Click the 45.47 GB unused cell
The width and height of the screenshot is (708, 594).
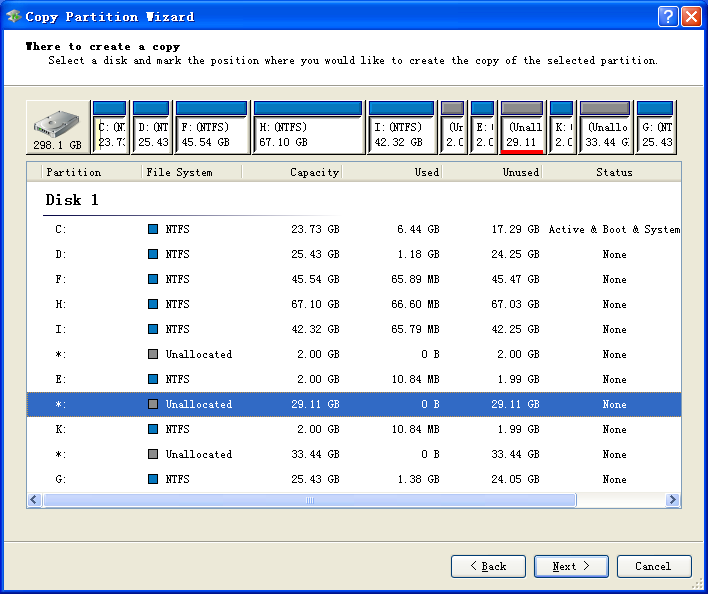point(515,279)
